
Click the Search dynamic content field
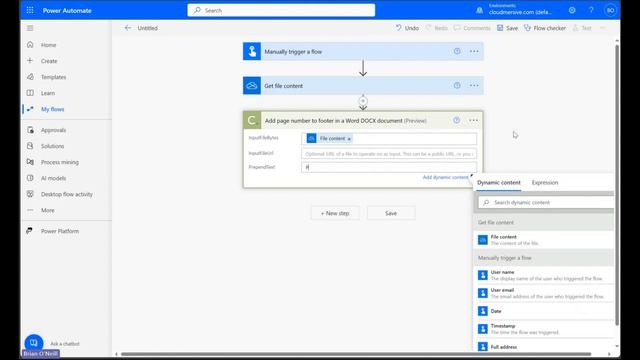coord(546,202)
